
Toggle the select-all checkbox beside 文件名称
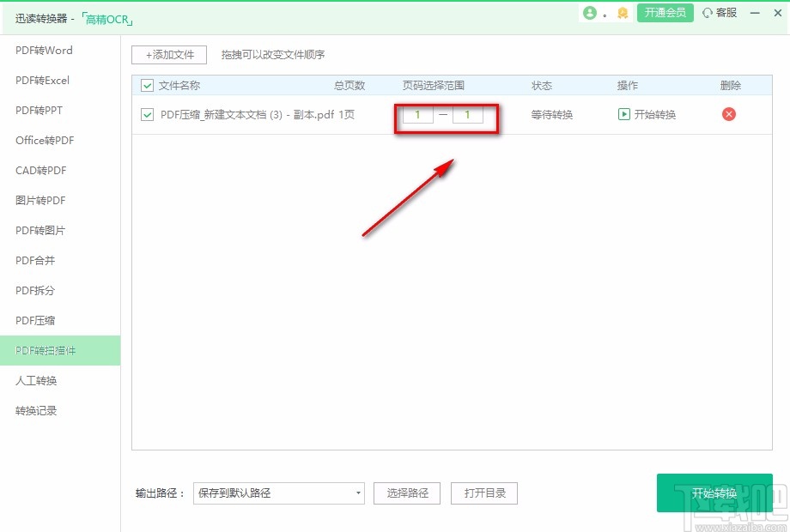[x=146, y=86]
